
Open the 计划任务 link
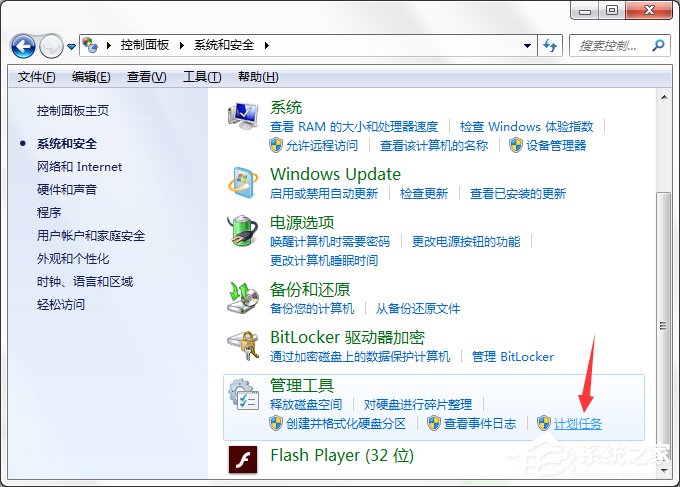pyautogui.click(x=577, y=423)
